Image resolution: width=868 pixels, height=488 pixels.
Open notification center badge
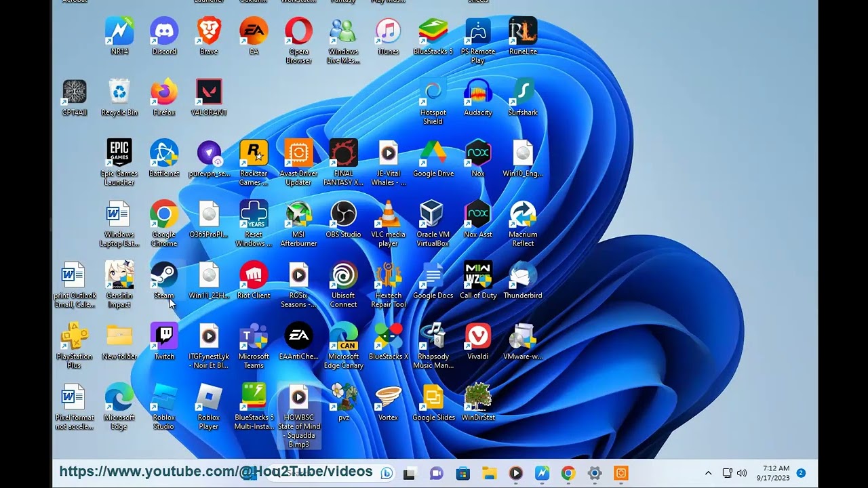(x=801, y=473)
